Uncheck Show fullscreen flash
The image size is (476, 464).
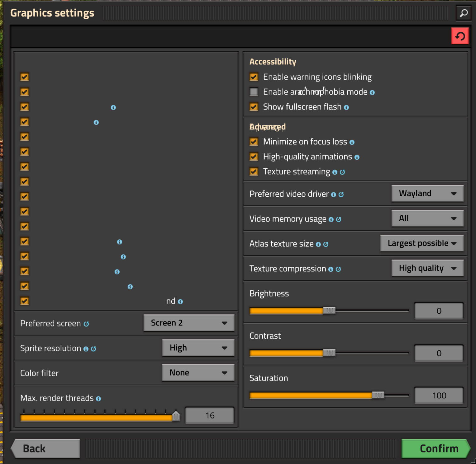click(254, 107)
